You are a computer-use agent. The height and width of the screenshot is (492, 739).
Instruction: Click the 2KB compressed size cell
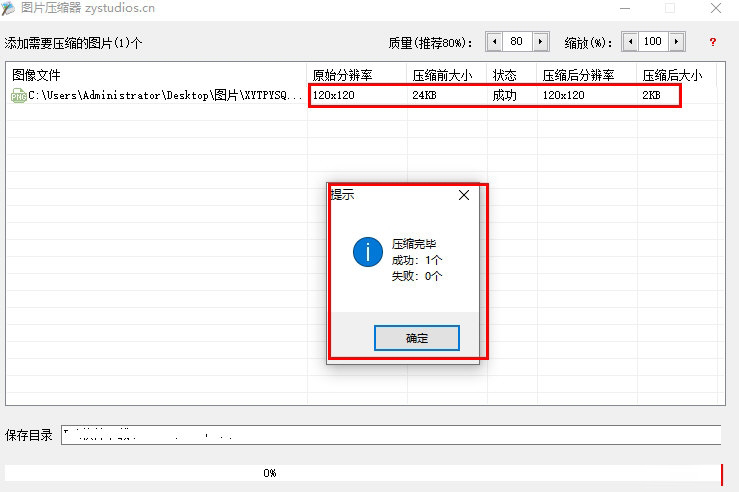pyautogui.click(x=651, y=95)
